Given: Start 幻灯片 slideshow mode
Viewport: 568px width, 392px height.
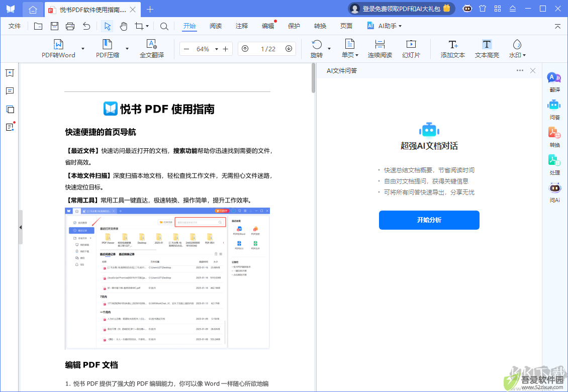Looking at the screenshot, I should click(411, 49).
